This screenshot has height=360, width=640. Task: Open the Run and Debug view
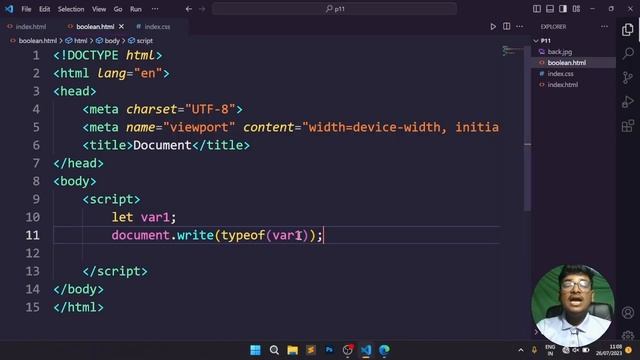point(628,102)
